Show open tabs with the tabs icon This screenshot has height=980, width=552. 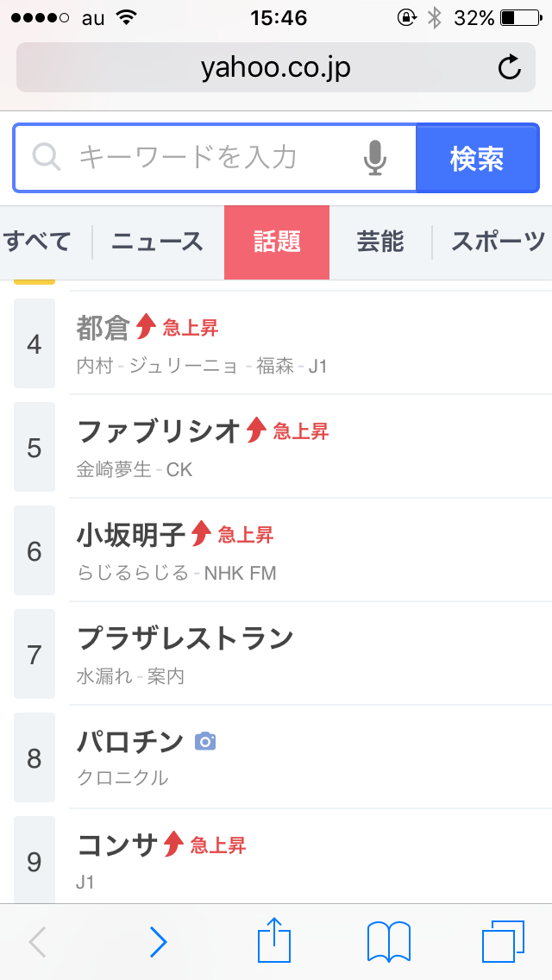click(x=503, y=941)
